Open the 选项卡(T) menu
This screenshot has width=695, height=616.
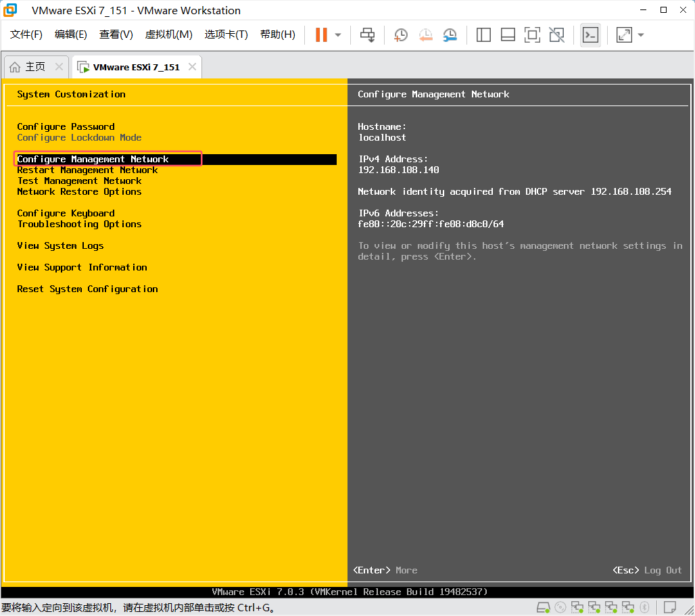point(226,34)
